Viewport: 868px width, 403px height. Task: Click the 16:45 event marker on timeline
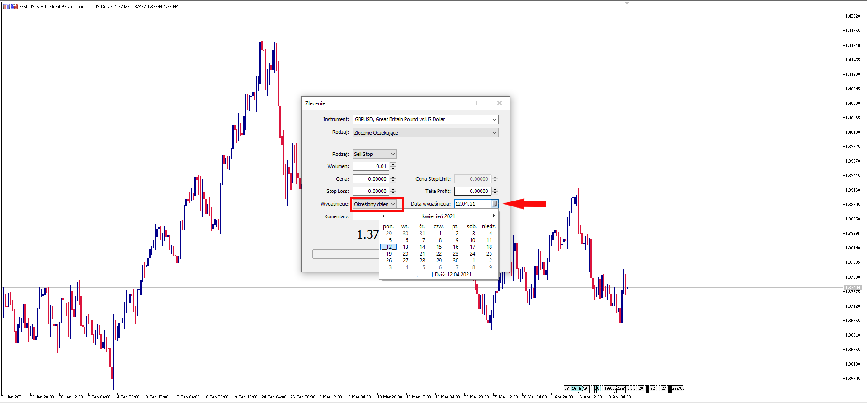[577, 389]
